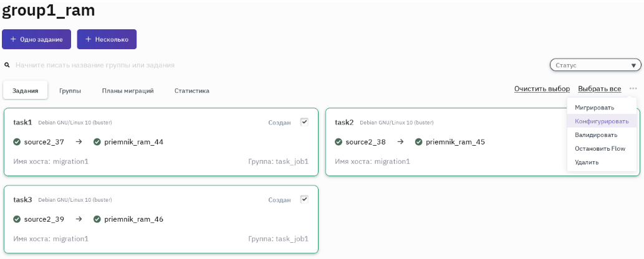Click the search magnifier icon
The width and height of the screenshot is (644, 259).
coord(7,65)
